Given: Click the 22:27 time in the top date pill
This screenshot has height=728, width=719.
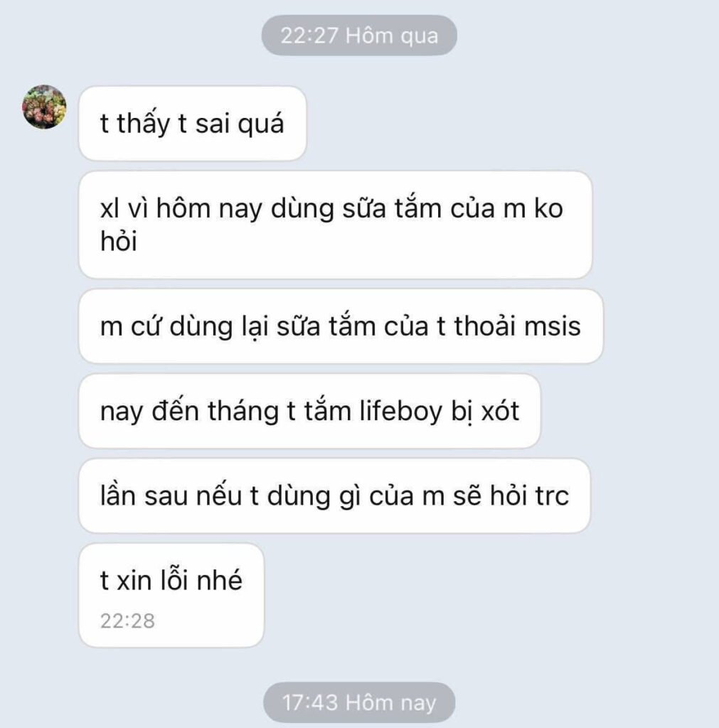Looking at the screenshot, I should click(309, 36).
